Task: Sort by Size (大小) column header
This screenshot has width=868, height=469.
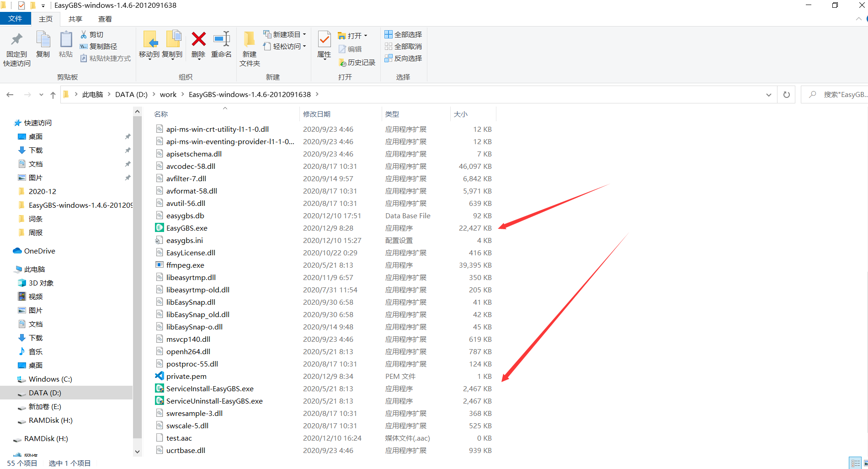Action: pyautogui.click(x=461, y=114)
